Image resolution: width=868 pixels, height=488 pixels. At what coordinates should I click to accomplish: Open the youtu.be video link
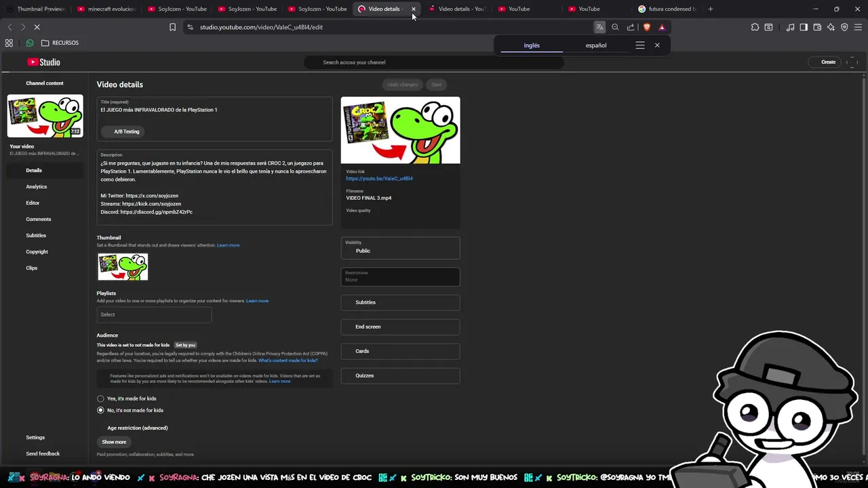point(379,178)
